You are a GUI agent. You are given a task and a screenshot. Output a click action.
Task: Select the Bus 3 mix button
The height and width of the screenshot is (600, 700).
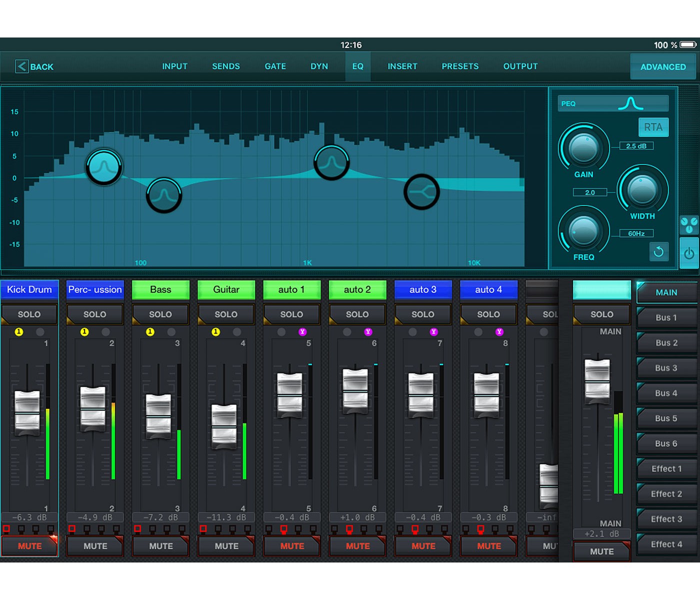666,368
